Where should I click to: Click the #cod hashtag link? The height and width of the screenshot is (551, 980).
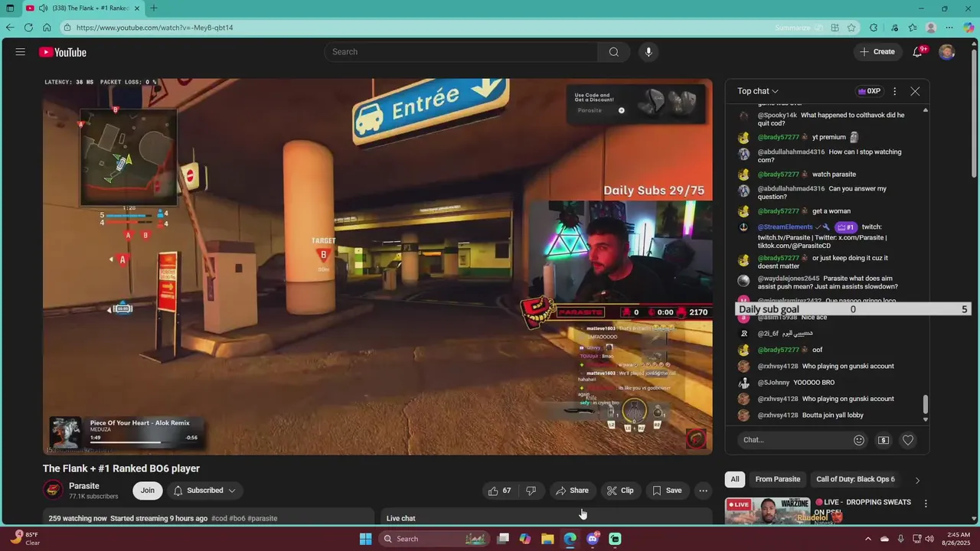(219, 518)
